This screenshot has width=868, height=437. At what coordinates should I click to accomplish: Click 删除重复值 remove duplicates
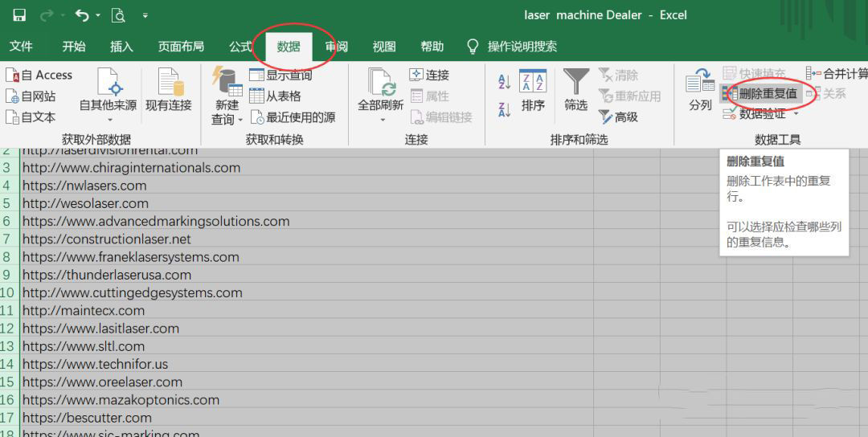[x=761, y=94]
